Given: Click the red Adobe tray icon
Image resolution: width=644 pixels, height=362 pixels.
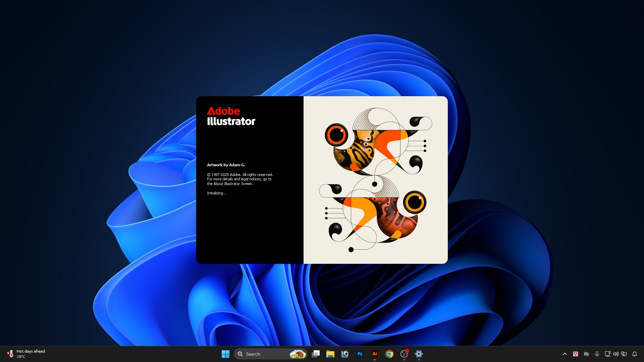Looking at the screenshot, I should tap(576, 354).
